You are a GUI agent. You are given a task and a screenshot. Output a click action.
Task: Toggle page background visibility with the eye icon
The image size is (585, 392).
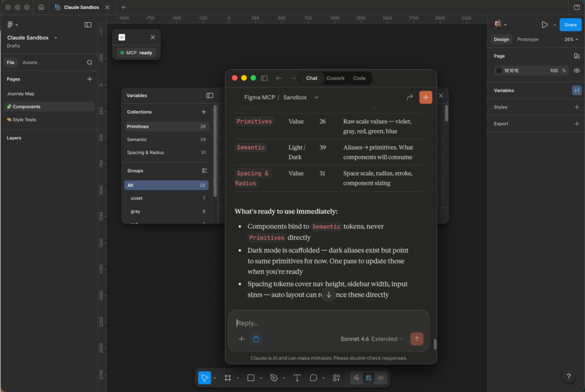coord(577,70)
